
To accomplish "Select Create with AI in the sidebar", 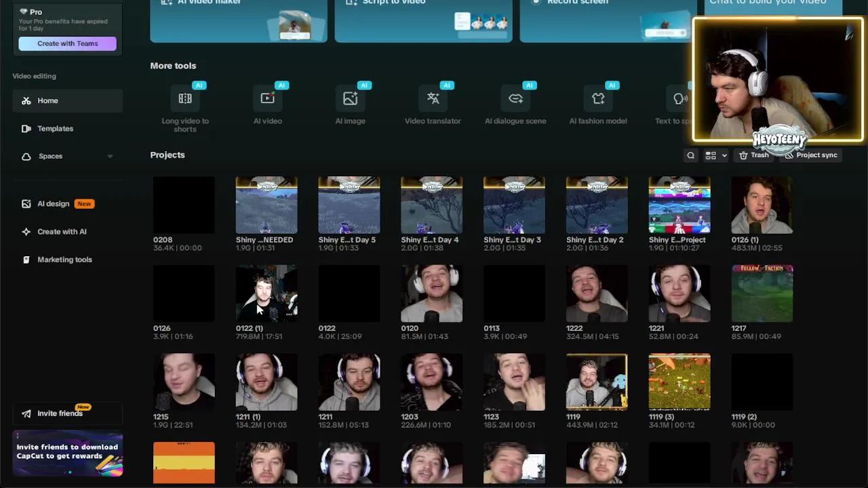I will [x=67, y=231].
